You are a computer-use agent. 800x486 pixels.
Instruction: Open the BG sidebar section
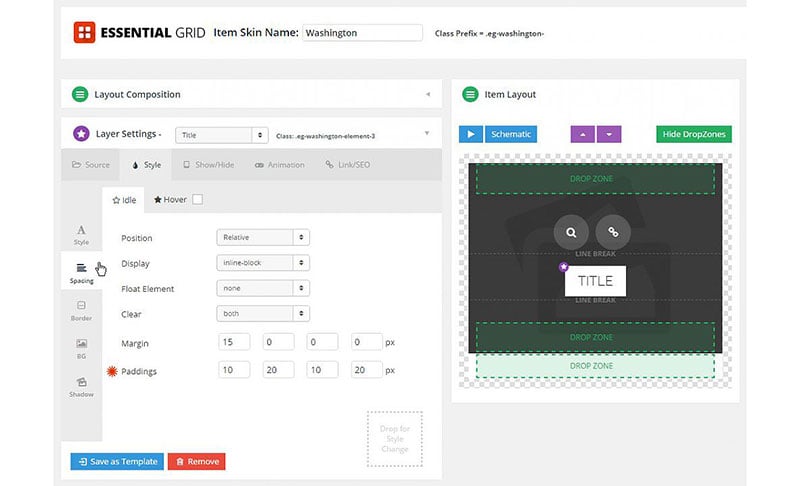coord(81,348)
